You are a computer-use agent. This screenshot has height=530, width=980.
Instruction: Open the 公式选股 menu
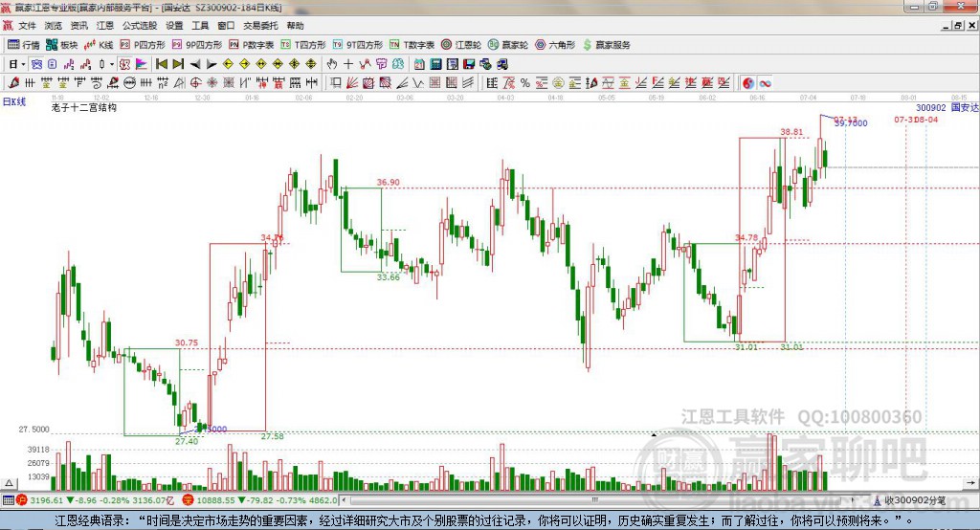(x=140, y=26)
